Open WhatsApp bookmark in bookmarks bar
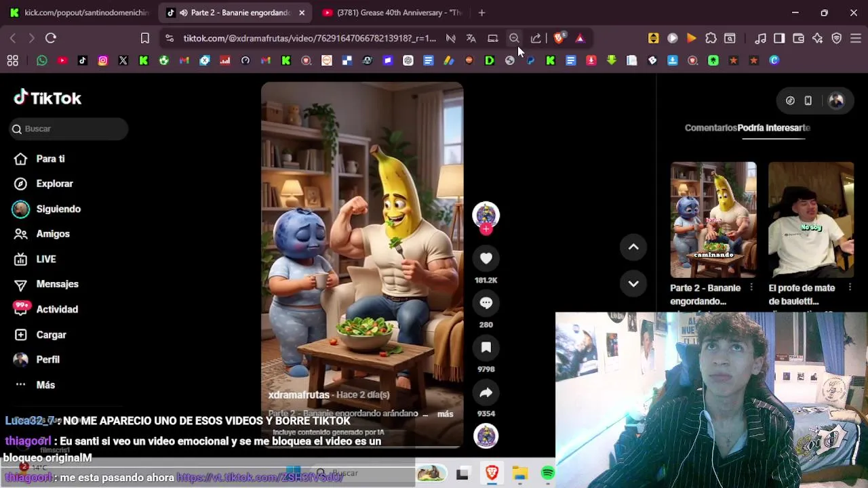The width and height of the screenshot is (868, 488). pyautogui.click(x=42, y=60)
